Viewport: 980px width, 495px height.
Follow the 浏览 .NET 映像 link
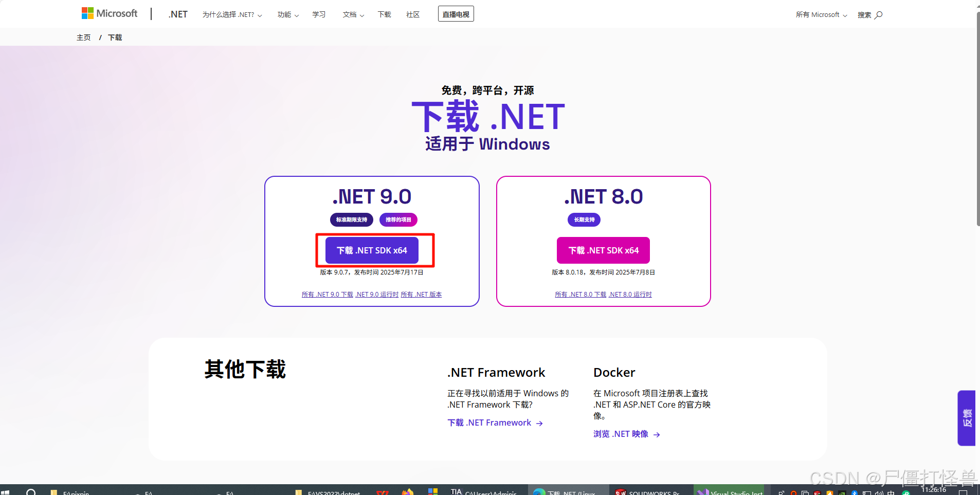click(627, 434)
